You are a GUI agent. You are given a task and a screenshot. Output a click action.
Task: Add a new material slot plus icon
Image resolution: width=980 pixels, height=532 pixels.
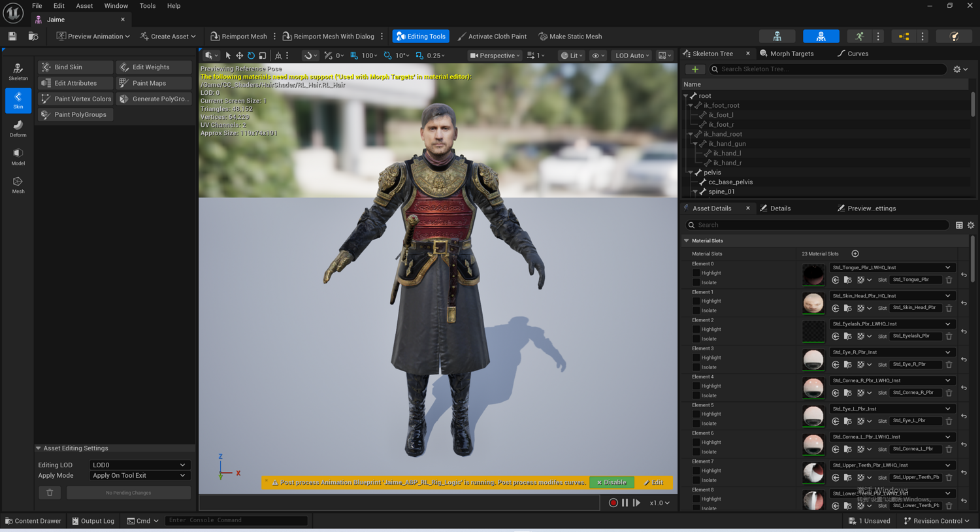pyautogui.click(x=855, y=254)
